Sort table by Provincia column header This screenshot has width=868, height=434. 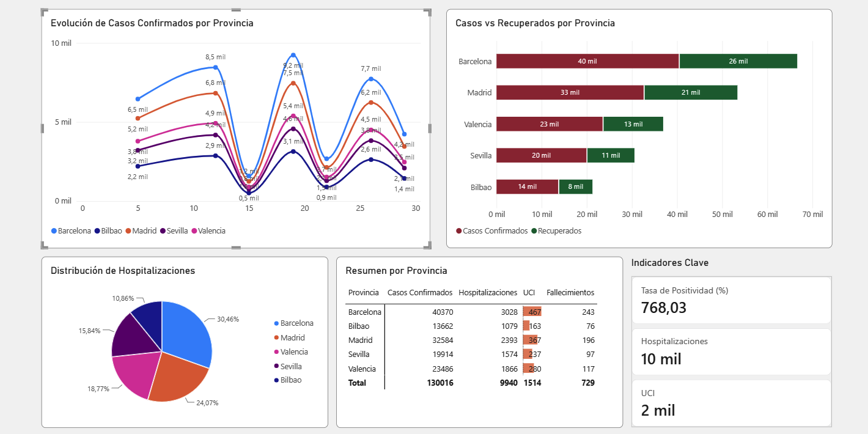364,293
